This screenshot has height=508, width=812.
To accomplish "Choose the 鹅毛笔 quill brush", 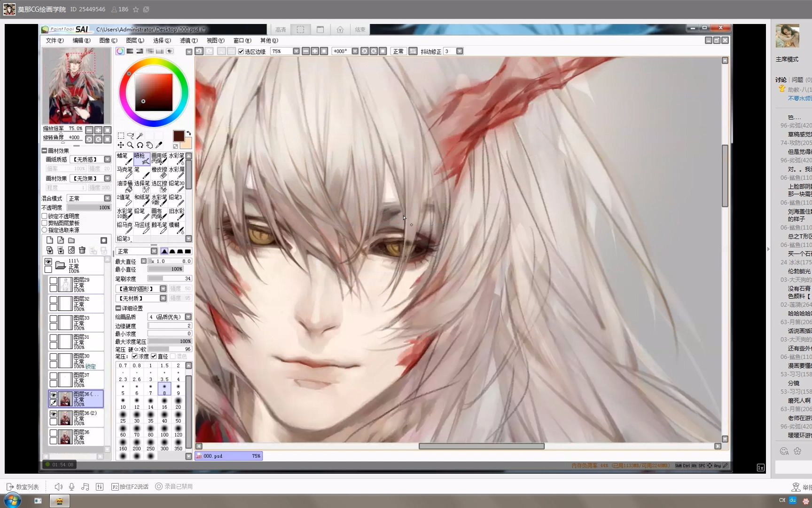I will click(159, 228).
